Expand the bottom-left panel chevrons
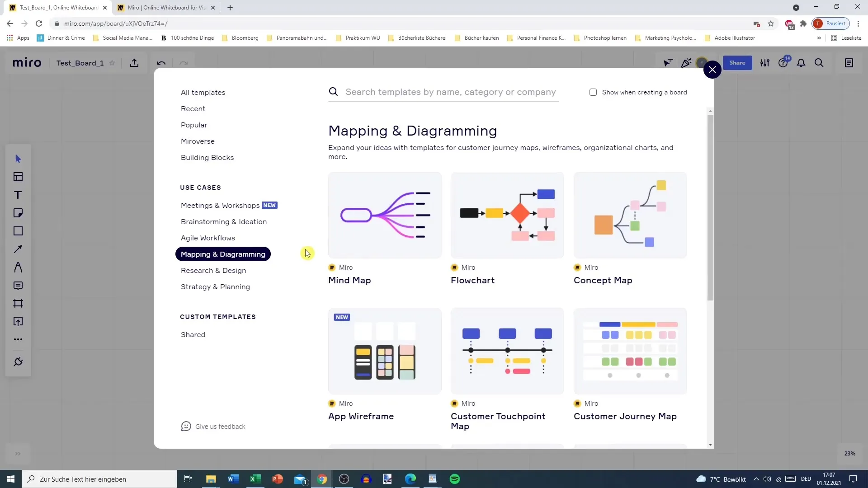The image size is (868, 488). 18,453
